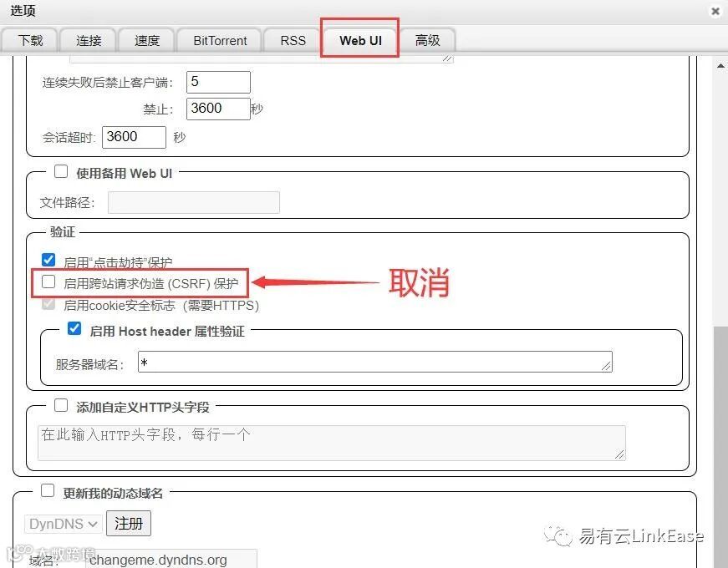The height and width of the screenshot is (568, 728).
Task: Toggle the CSRF 保护 checkbox
Action: [48, 281]
